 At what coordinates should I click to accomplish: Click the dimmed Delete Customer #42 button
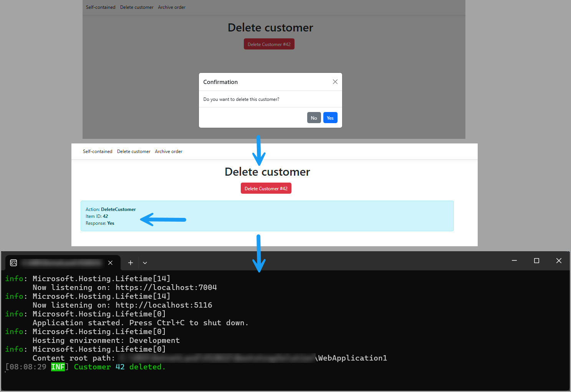pyautogui.click(x=269, y=44)
